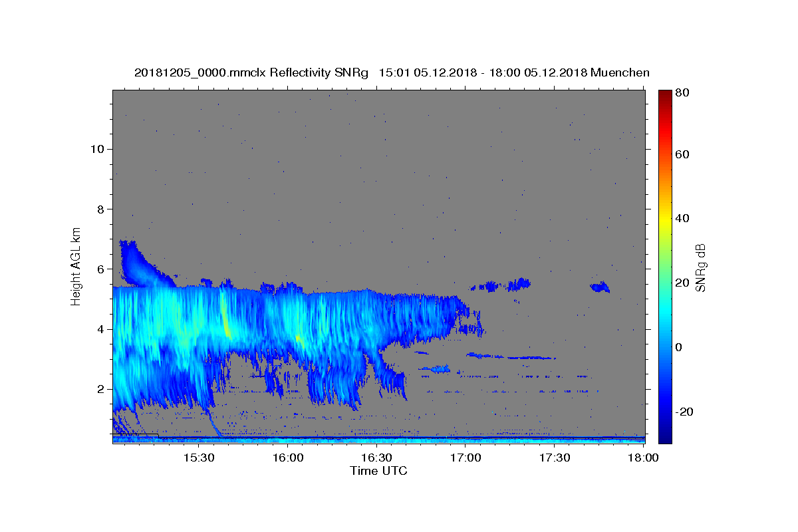
Task: Click the height tick label 8
Action: (100, 209)
